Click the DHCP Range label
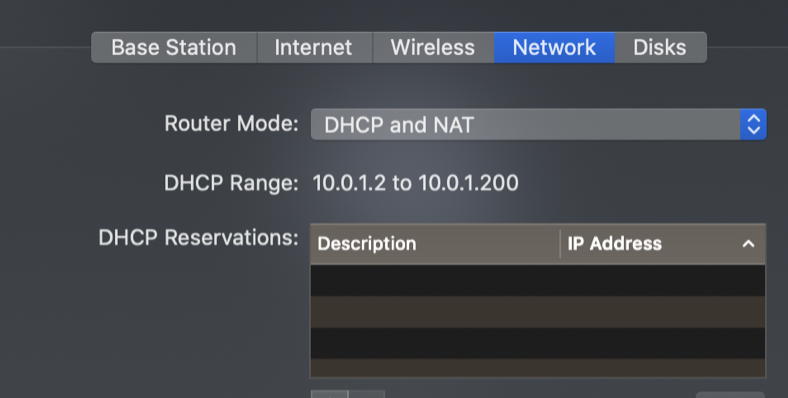The image size is (788, 398). tap(231, 183)
